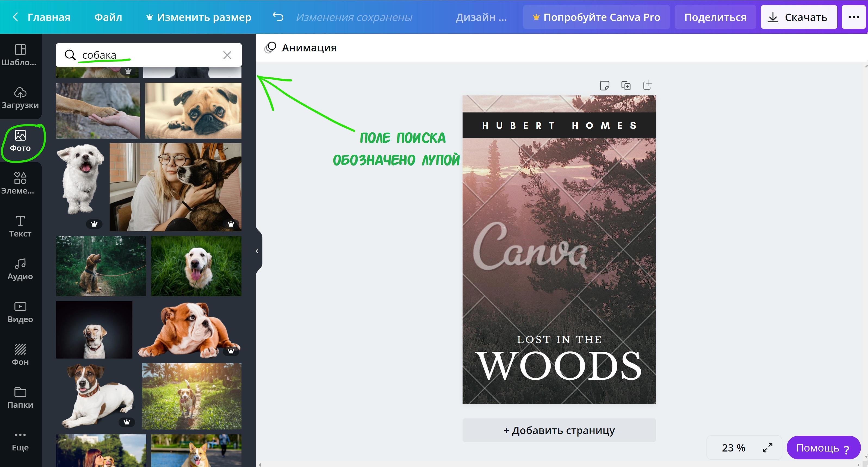Open the Шаблоны templates sidebar panel

click(x=20, y=55)
